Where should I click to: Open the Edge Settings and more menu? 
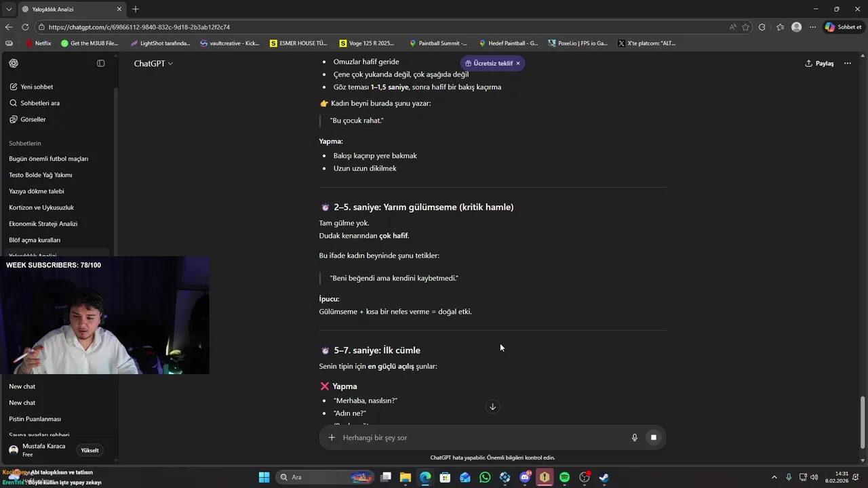coord(812,27)
